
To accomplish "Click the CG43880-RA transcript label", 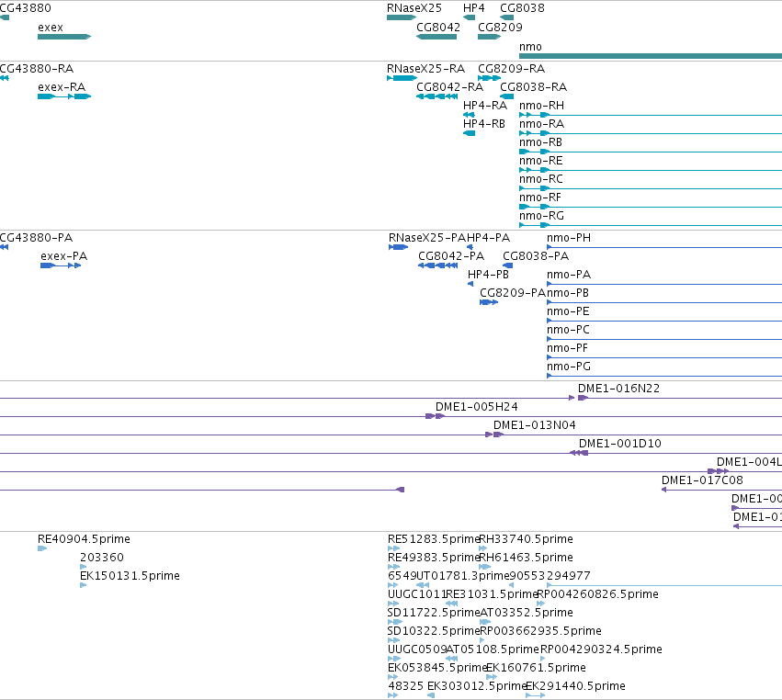I will coord(37,68).
